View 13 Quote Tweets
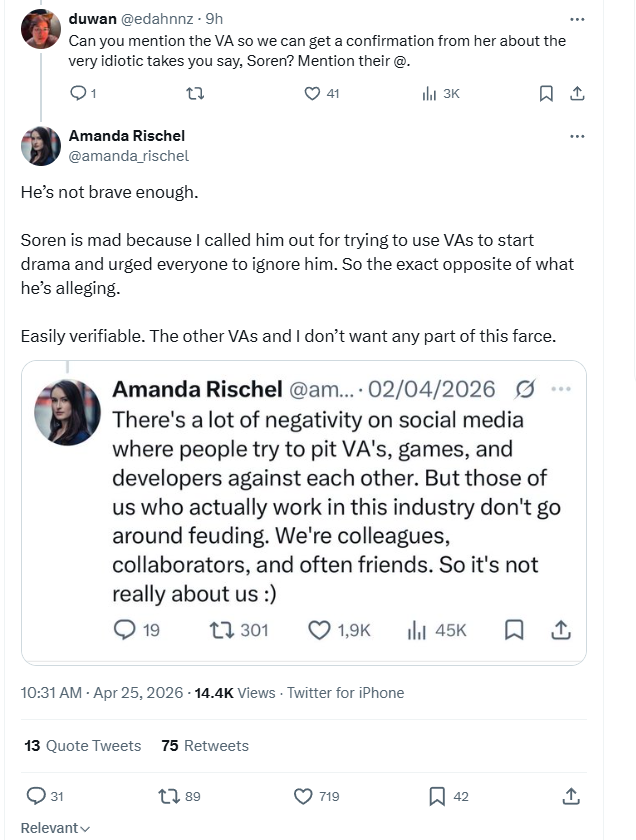The width and height of the screenshot is (636, 840). pyautogui.click(x=83, y=746)
